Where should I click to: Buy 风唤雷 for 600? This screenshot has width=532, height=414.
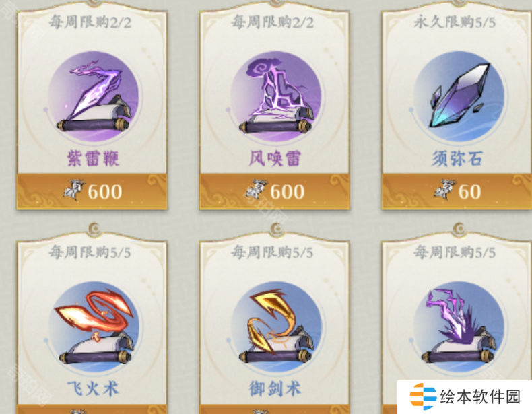point(275,191)
